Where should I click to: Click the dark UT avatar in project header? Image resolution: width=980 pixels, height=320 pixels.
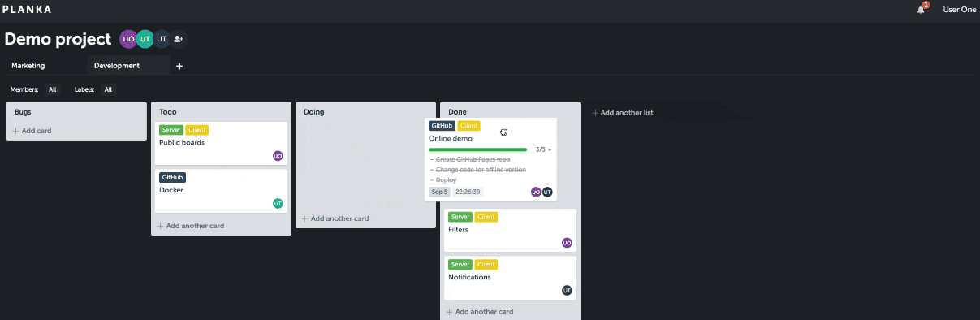[162, 38]
